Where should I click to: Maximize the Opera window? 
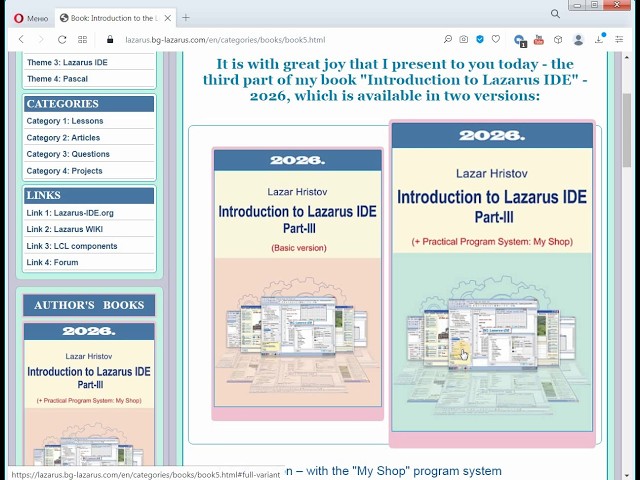click(x=594, y=5)
